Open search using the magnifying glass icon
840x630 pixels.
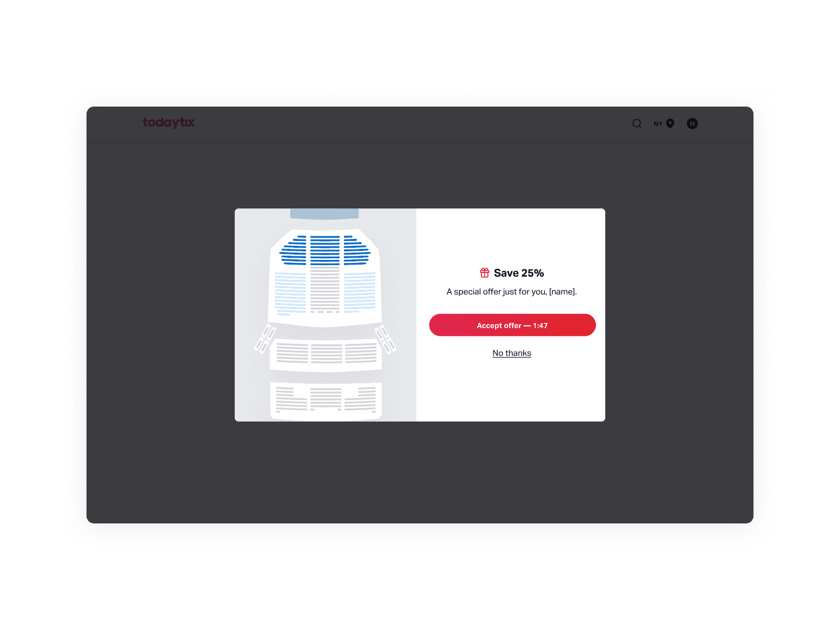click(x=636, y=123)
